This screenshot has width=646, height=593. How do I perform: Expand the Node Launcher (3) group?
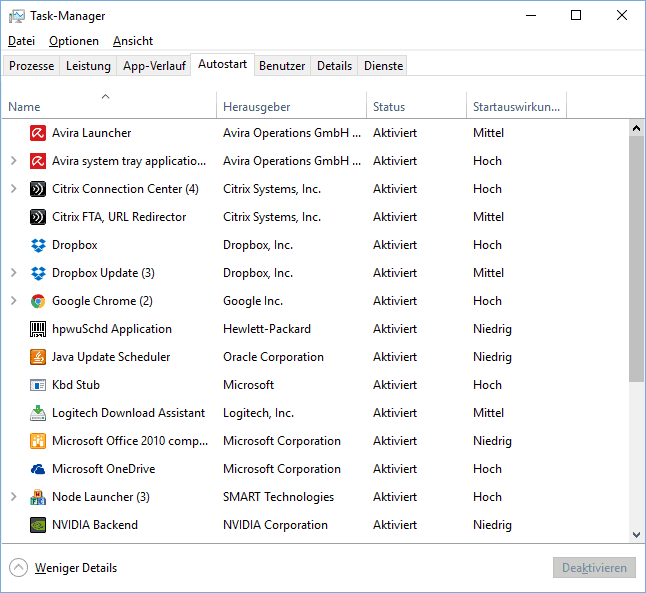pos(14,497)
